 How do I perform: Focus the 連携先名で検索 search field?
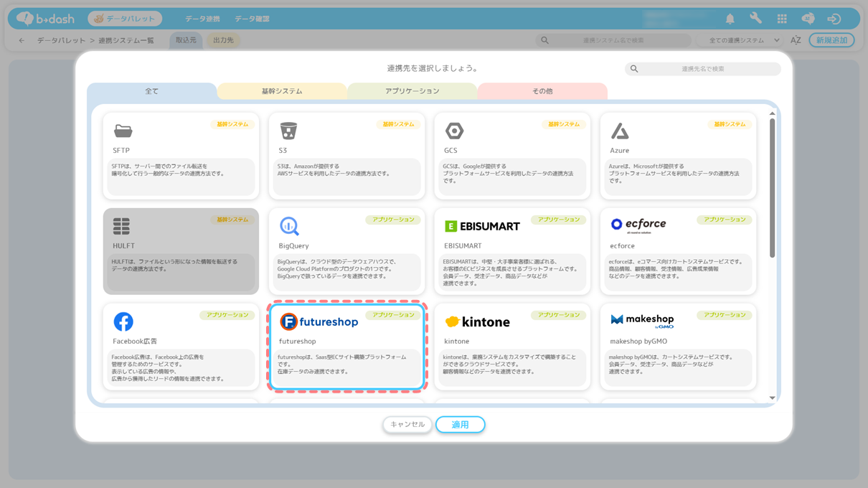click(x=702, y=69)
